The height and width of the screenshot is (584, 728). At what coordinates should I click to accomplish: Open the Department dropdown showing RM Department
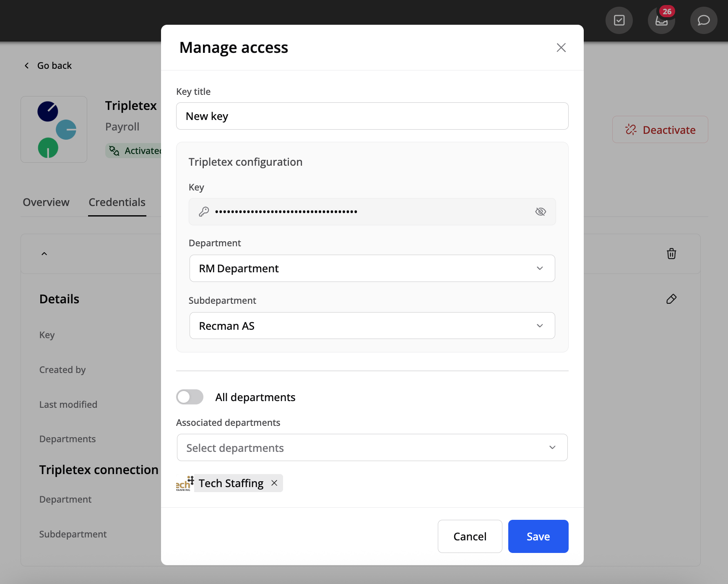click(x=372, y=269)
